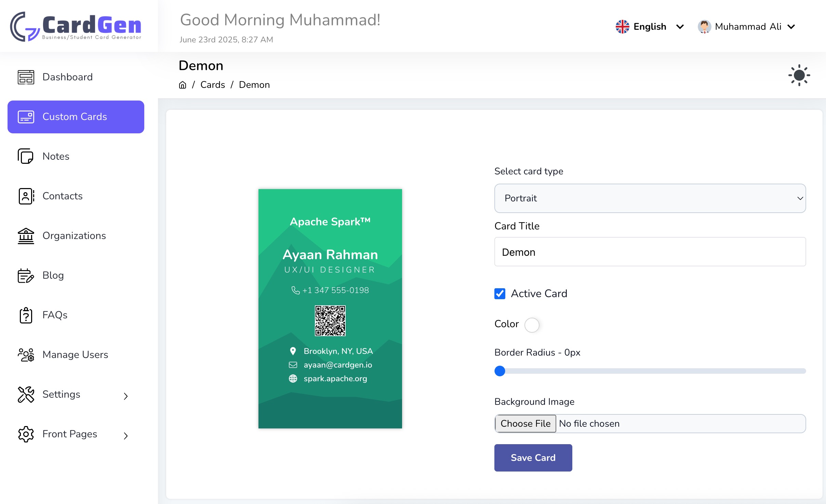This screenshot has width=826, height=504.
Task: Click the Active Card label text
Action: point(539,293)
